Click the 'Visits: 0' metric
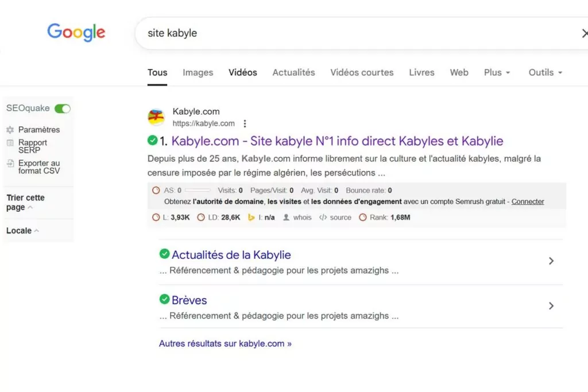Screen dimensions: 588x392 click(230, 191)
